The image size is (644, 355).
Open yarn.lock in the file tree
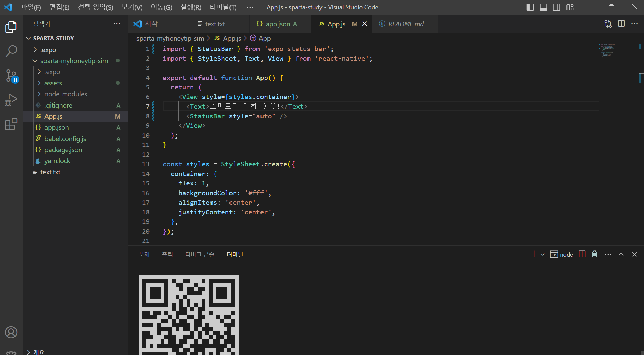(76, 161)
